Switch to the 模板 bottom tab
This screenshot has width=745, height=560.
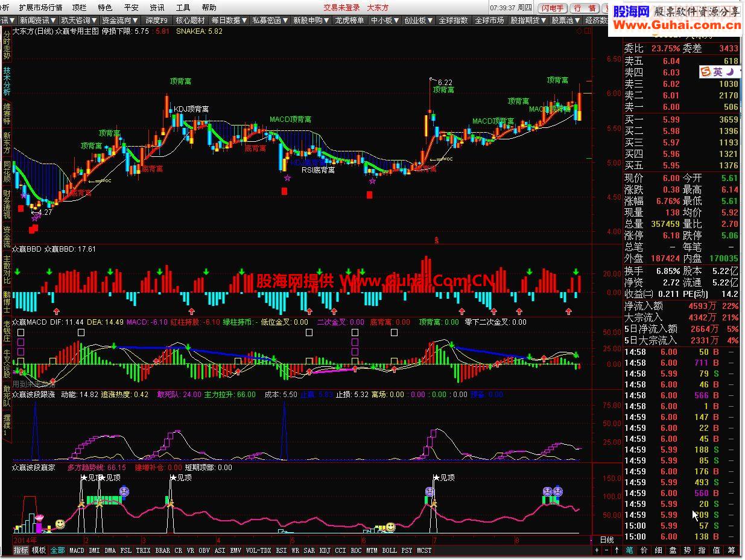click(x=39, y=550)
